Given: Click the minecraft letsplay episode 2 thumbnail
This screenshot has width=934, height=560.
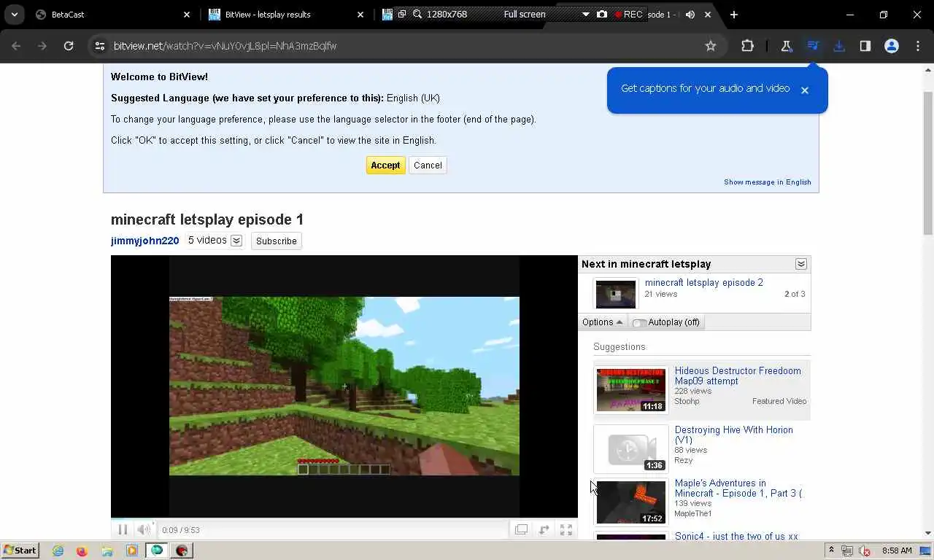Looking at the screenshot, I should click(616, 294).
